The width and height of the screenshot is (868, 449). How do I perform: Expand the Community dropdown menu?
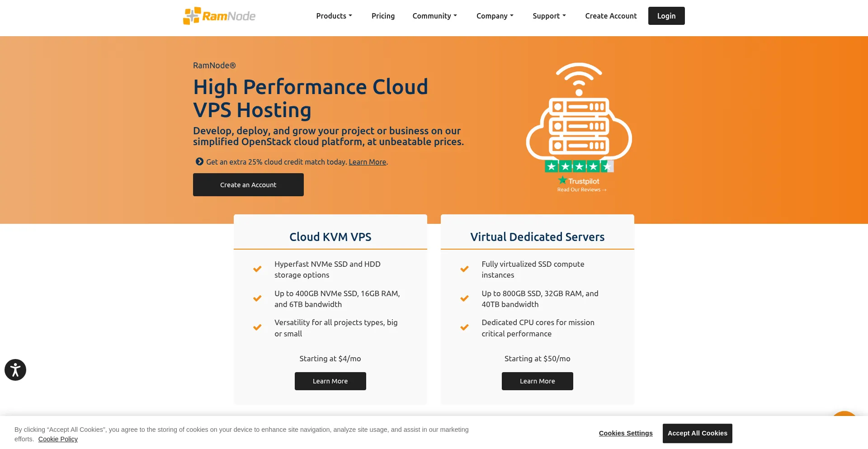(434, 16)
